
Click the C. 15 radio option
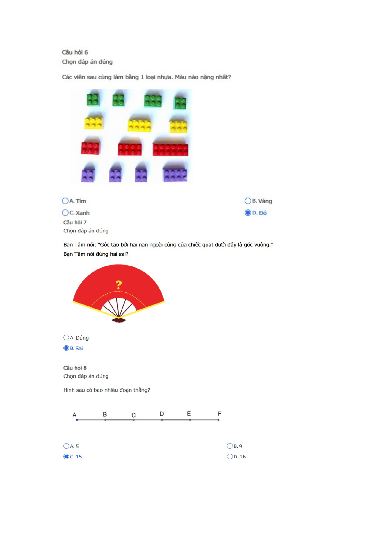66,457
